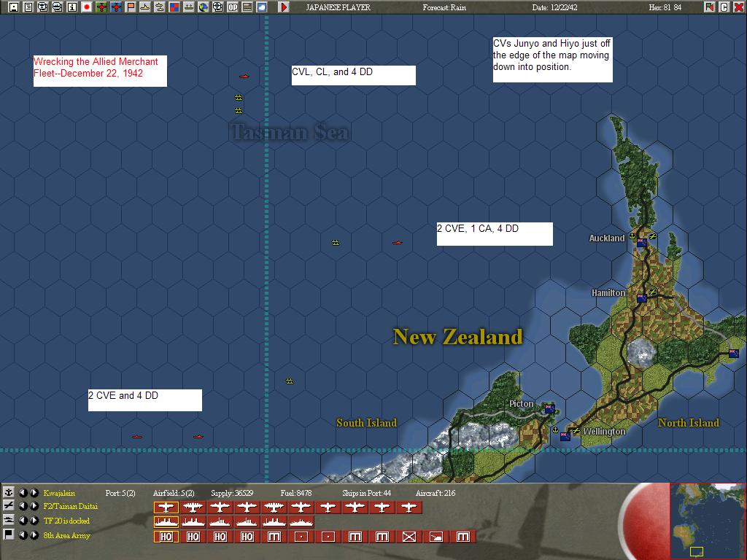
Task: Select the last aircraft tile in air unit row
Action: click(409, 507)
